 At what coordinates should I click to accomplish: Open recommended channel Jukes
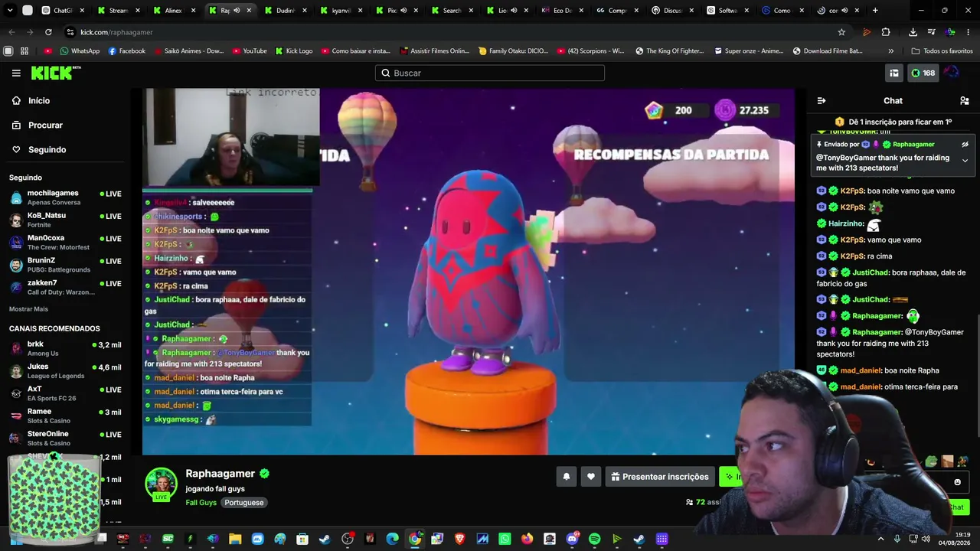point(65,370)
